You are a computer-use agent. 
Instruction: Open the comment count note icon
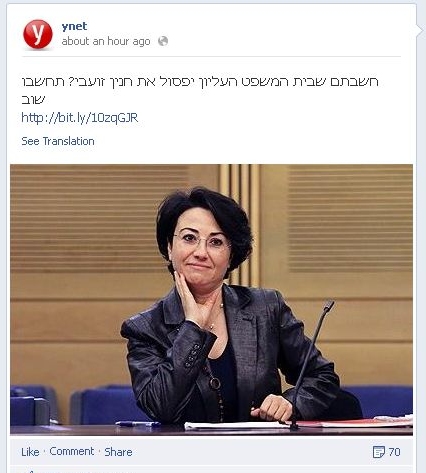[379, 452]
